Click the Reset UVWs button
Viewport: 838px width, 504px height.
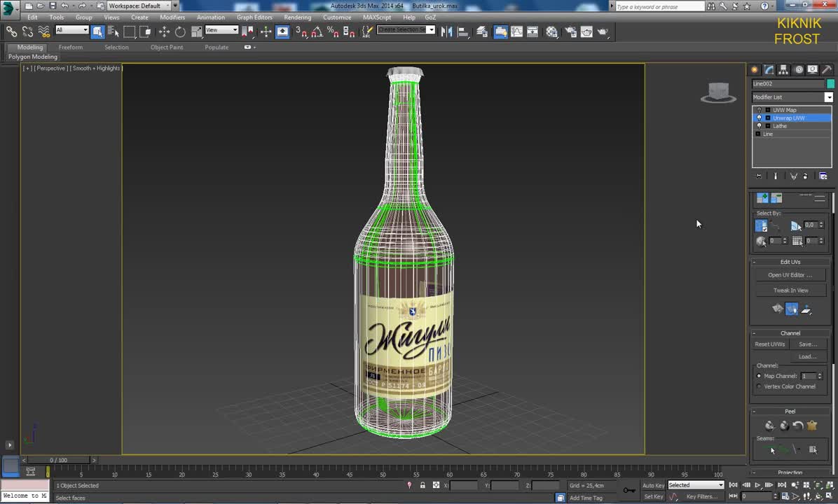click(769, 344)
